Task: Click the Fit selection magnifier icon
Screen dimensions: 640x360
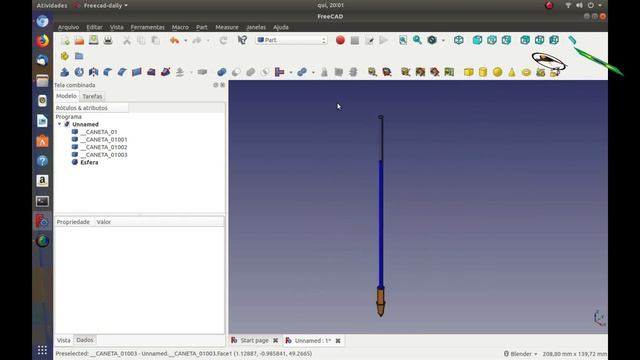Action: pos(417,40)
